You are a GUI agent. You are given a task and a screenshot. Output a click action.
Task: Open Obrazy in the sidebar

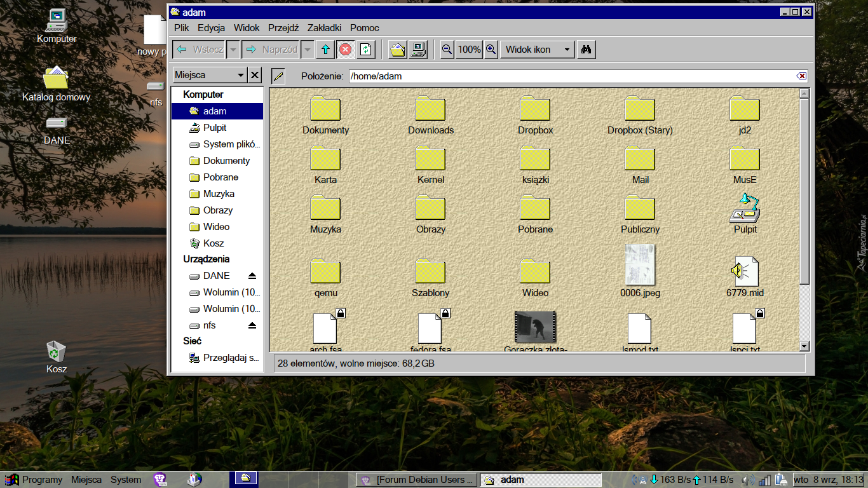click(x=217, y=210)
